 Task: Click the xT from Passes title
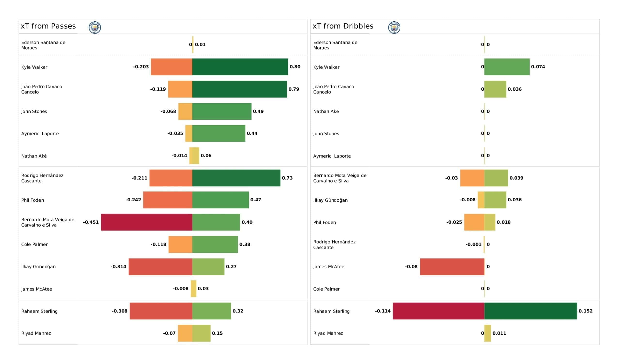[48, 26]
